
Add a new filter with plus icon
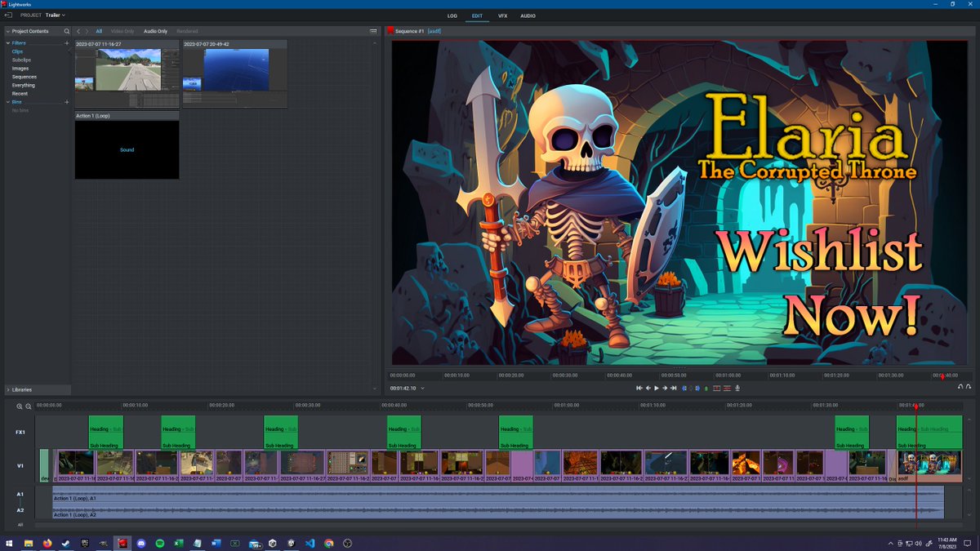[x=67, y=42]
